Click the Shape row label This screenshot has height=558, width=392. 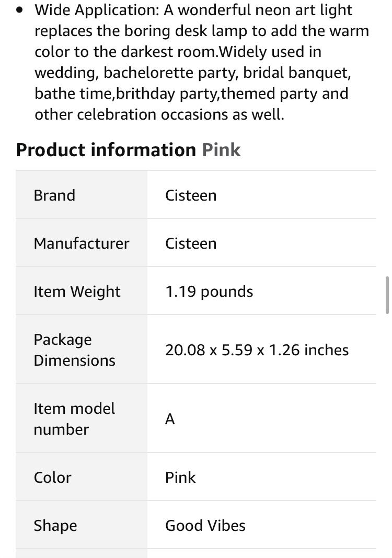pyautogui.click(x=55, y=526)
